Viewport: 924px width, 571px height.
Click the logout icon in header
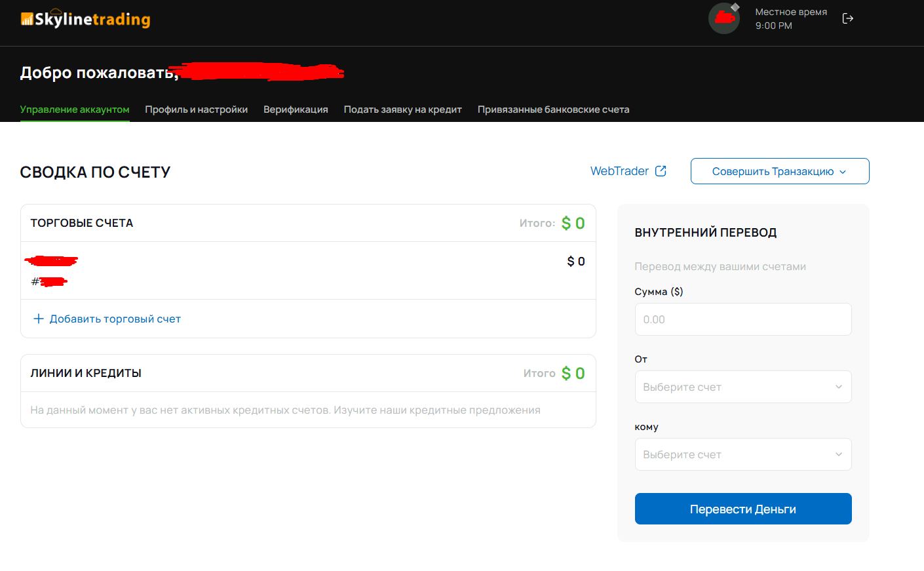(x=847, y=18)
